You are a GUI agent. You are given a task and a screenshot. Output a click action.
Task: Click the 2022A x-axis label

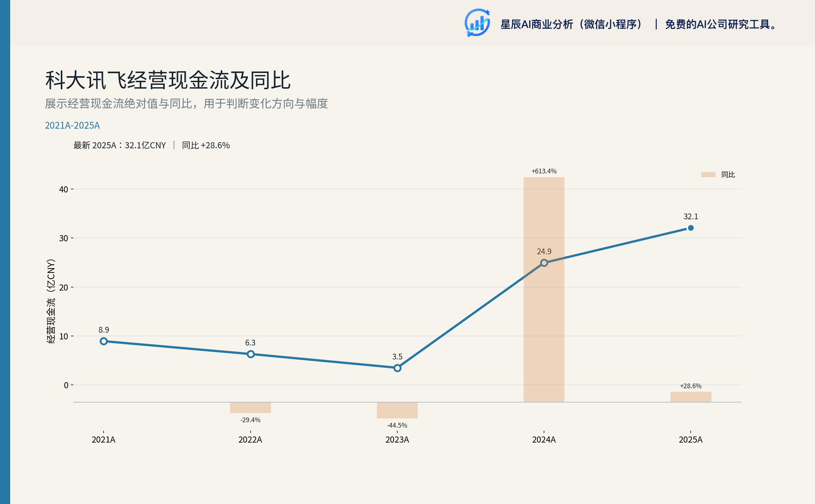250,440
